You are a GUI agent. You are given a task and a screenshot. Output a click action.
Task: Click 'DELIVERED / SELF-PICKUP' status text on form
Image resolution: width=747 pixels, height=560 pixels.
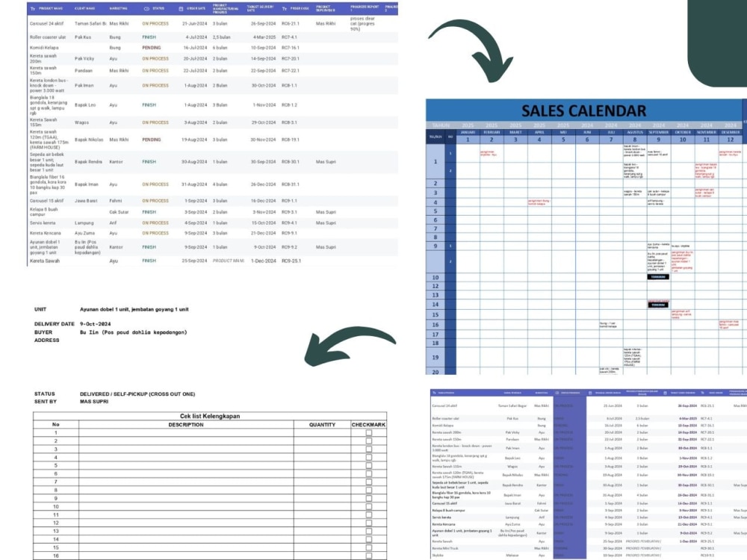137,393
